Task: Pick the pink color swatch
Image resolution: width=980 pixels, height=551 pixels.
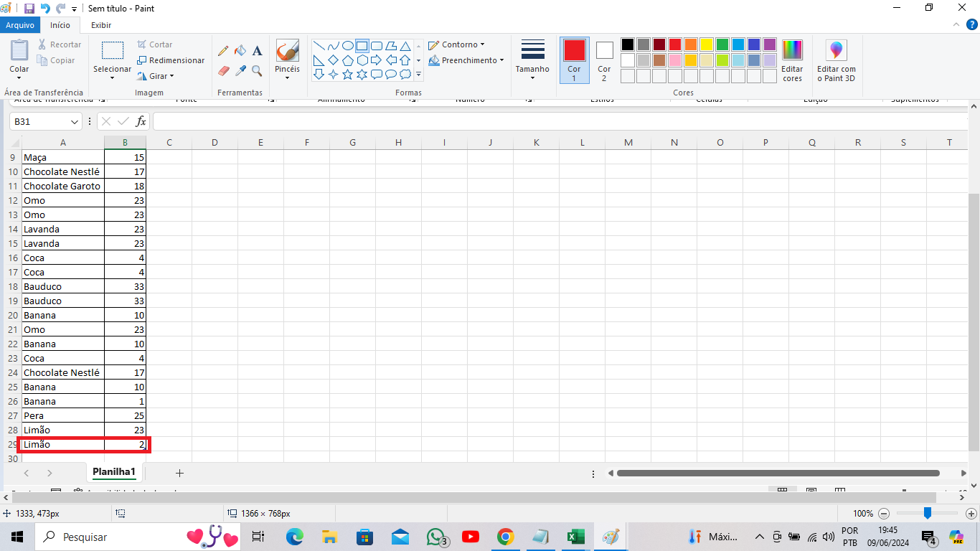Action: click(x=675, y=60)
